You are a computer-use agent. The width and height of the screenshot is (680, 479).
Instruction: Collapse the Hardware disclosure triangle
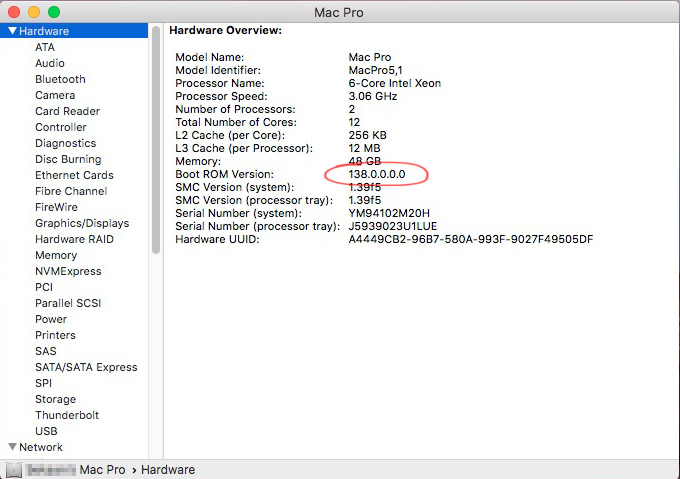[x=13, y=31]
